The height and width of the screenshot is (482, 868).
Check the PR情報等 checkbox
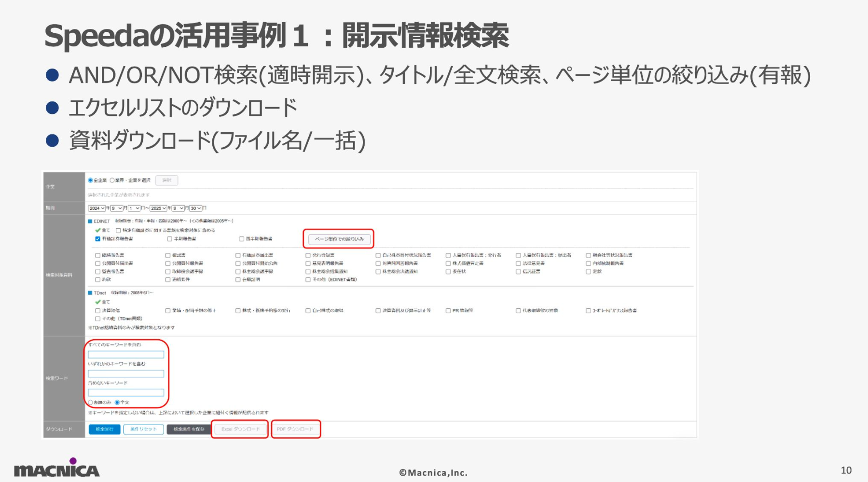click(448, 311)
